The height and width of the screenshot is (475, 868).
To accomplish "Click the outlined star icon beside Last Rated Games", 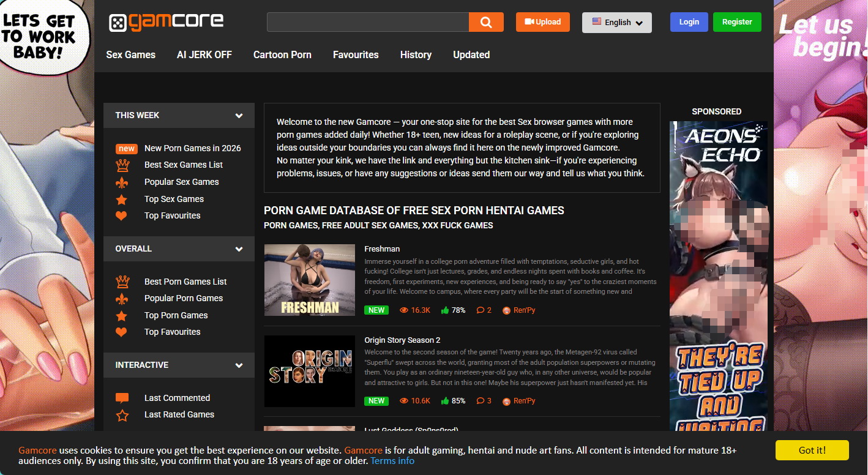I will coord(122,416).
